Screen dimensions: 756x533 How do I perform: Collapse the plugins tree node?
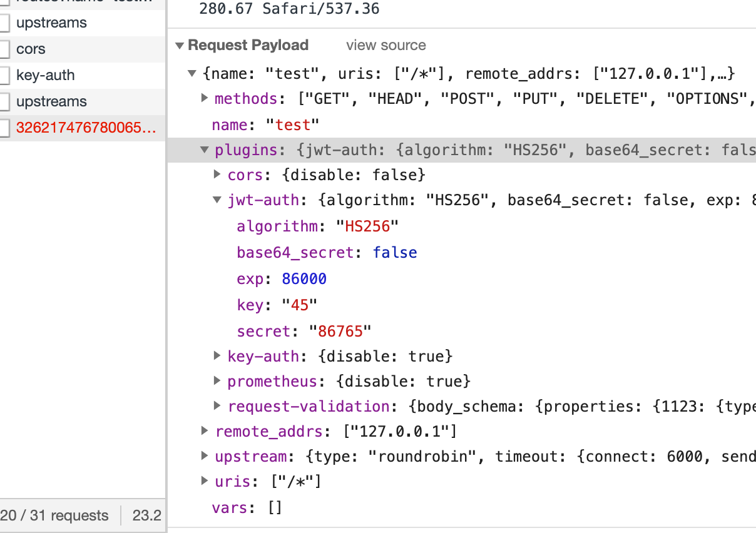(205, 150)
